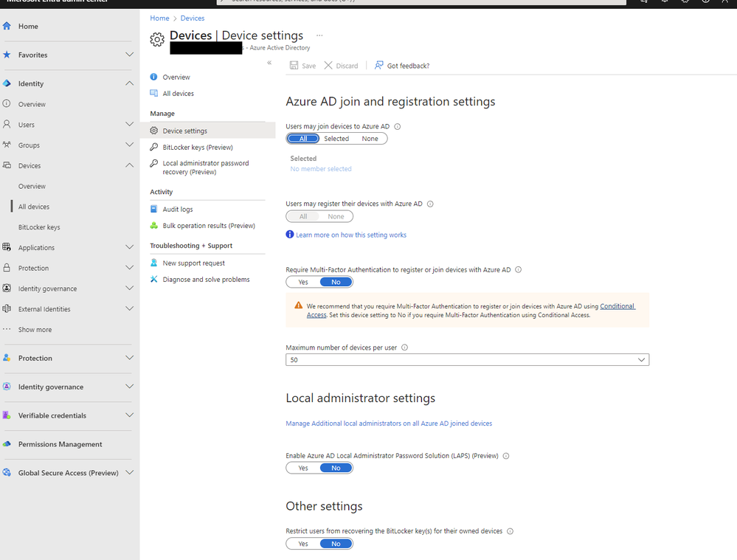This screenshot has height=560, width=737.
Task: Click the Home house icon in sidebar
Action: click(x=7, y=27)
